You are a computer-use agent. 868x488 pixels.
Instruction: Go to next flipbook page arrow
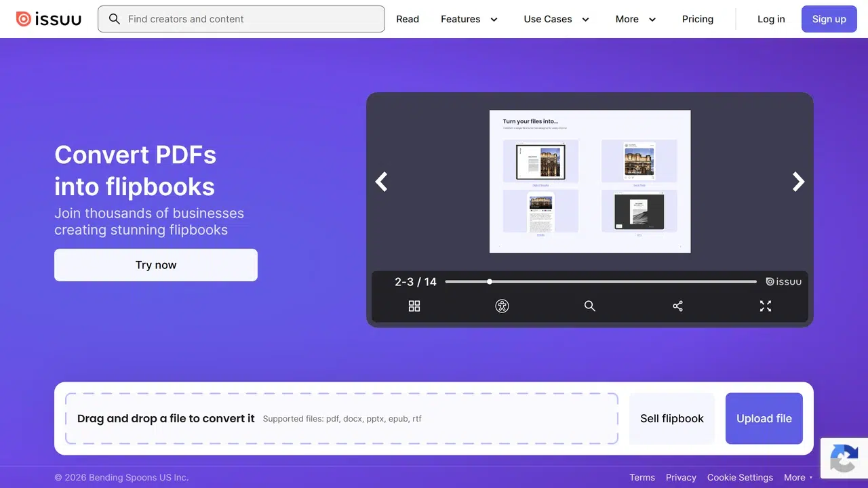coord(798,181)
